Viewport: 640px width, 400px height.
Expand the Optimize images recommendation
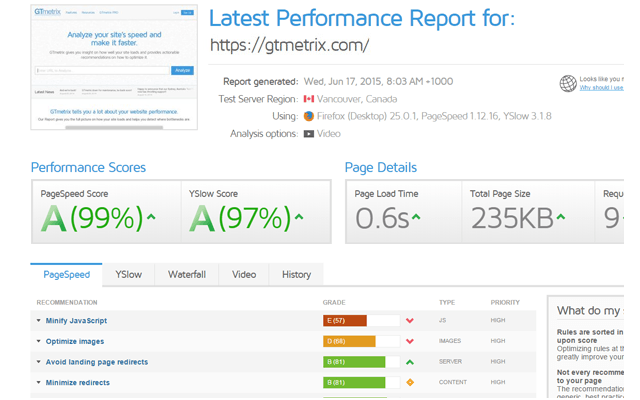point(39,341)
